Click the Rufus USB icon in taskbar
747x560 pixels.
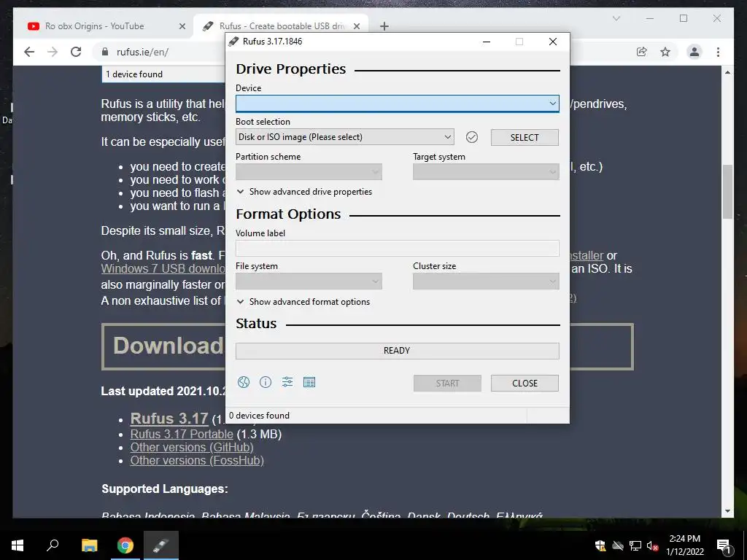tap(161, 545)
